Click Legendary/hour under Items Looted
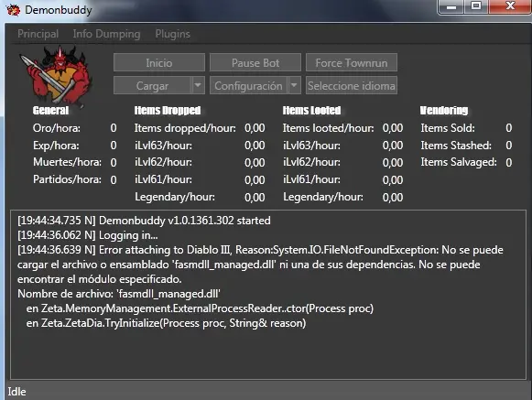Image resolution: width=532 pixels, height=400 pixels. click(x=323, y=197)
